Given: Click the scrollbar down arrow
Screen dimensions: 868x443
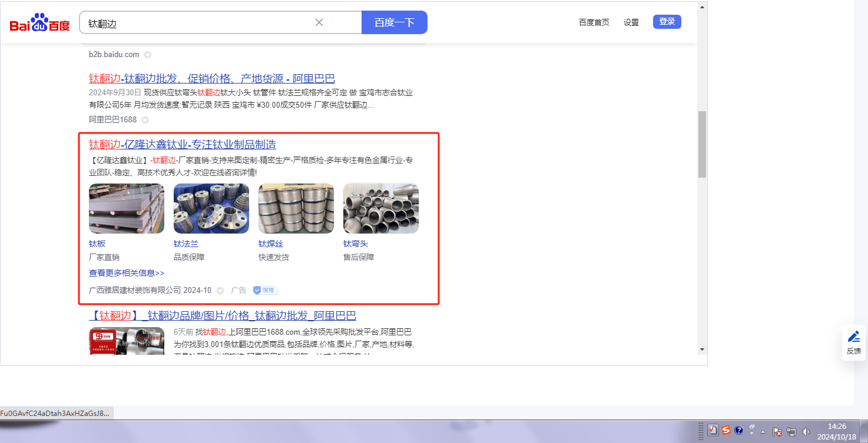Looking at the screenshot, I should [x=702, y=349].
